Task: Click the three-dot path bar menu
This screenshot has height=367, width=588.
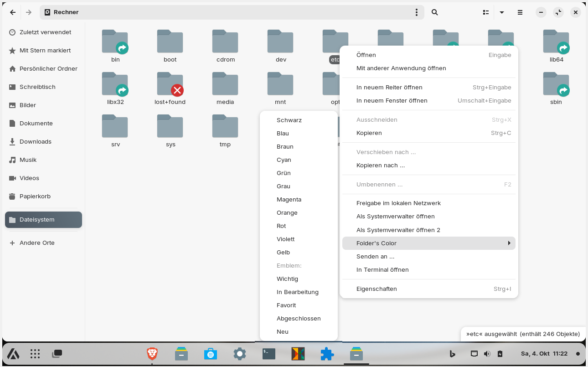Action: coord(416,12)
